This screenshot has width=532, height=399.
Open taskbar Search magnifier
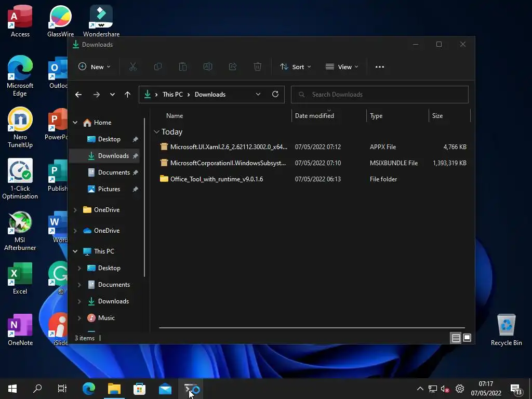[x=37, y=389]
